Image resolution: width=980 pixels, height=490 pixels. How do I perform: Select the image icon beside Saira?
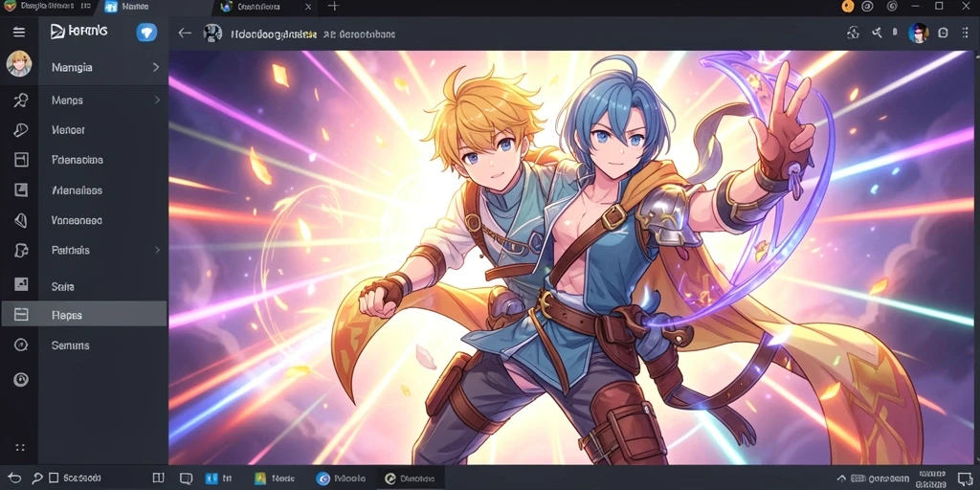coord(21,284)
